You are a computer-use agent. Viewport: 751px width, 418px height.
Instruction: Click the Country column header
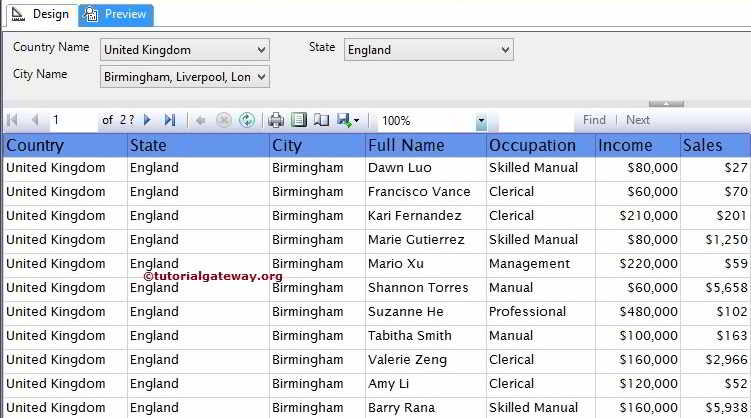pyautogui.click(x=65, y=146)
